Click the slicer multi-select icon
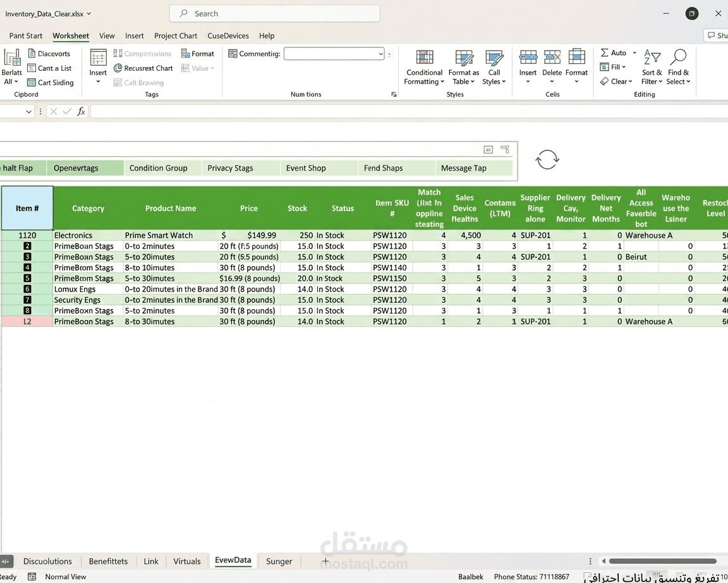 [488, 149]
